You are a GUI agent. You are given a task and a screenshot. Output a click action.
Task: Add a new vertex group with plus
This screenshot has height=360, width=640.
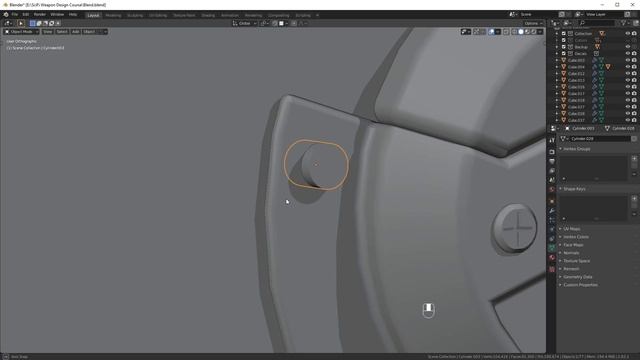tap(634, 158)
